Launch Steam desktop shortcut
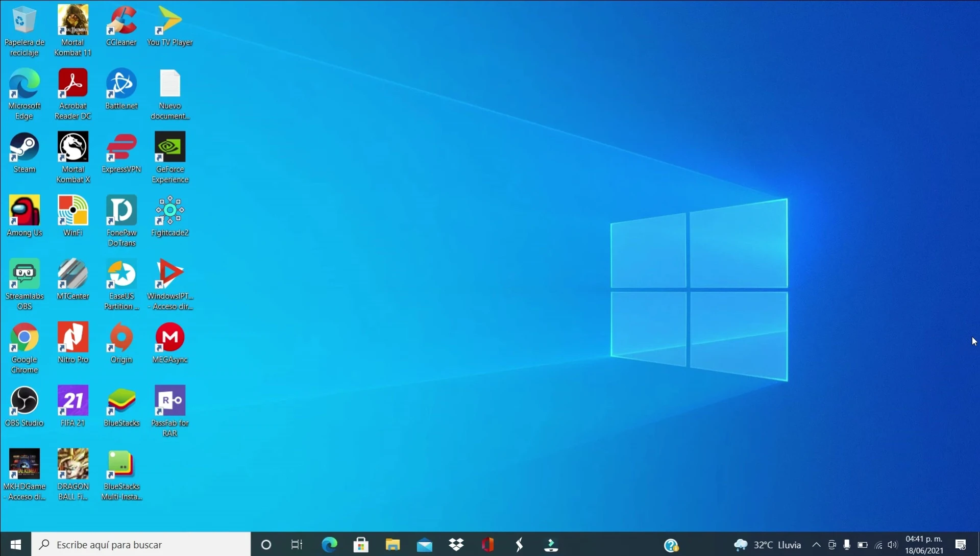The width and height of the screenshot is (980, 556). pyautogui.click(x=24, y=153)
